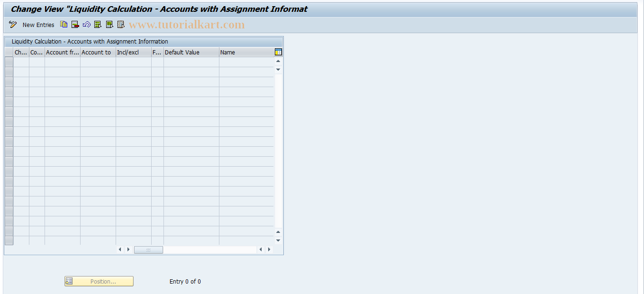Click the Position... button
Screen dimensions: 644x294
(99, 281)
